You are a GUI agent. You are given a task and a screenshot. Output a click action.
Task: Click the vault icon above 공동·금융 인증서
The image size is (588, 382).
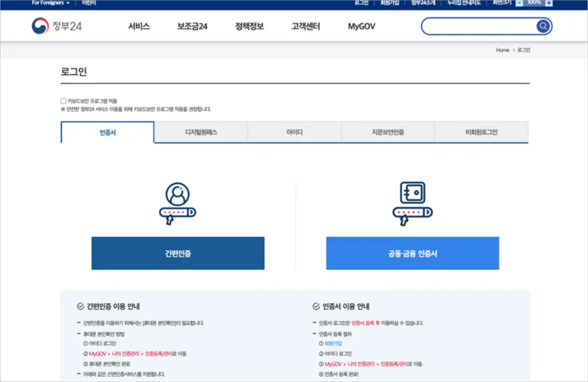pos(412,200)
